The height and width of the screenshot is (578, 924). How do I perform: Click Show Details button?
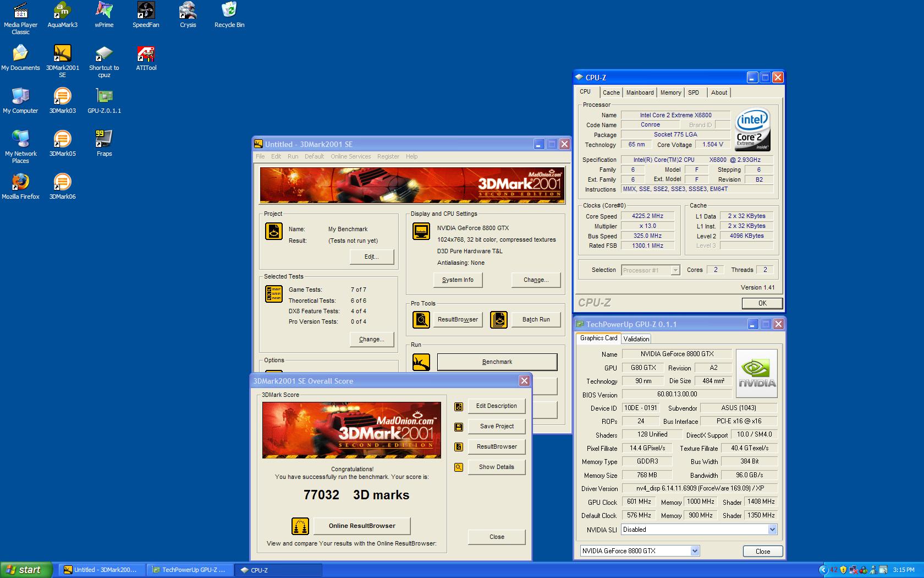[x=497, y=467]
